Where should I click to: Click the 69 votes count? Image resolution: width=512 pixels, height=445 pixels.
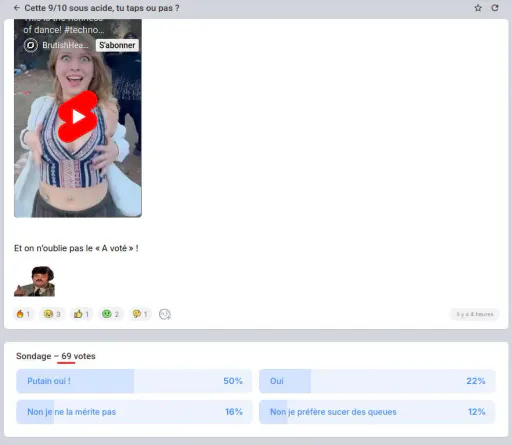click(x=78, y=356)
